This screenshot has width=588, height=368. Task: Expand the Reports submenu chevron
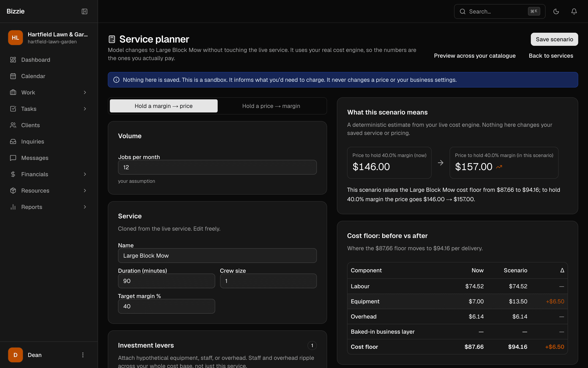coord(85,207)
